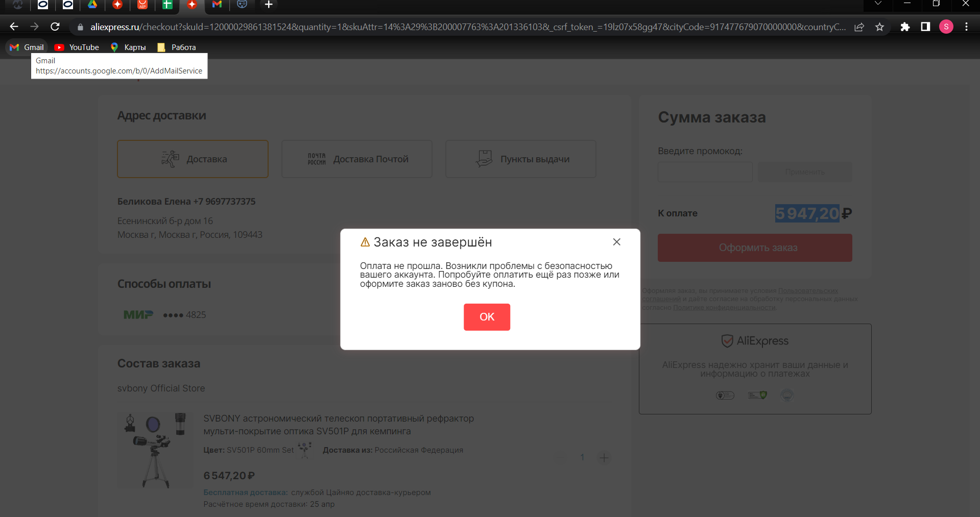
Task: Select the Доставка courier delivery option
Action: pyautogui.click(x=193, y=159)
